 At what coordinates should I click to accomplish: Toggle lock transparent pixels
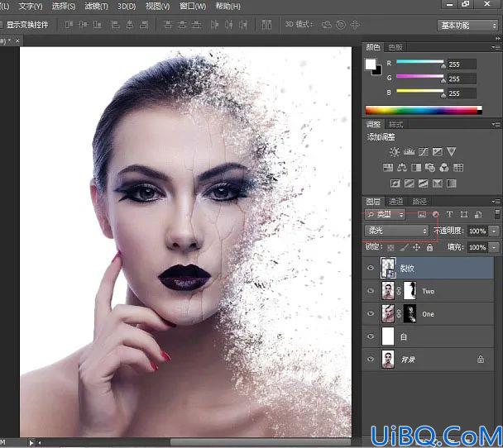point(390,247)
